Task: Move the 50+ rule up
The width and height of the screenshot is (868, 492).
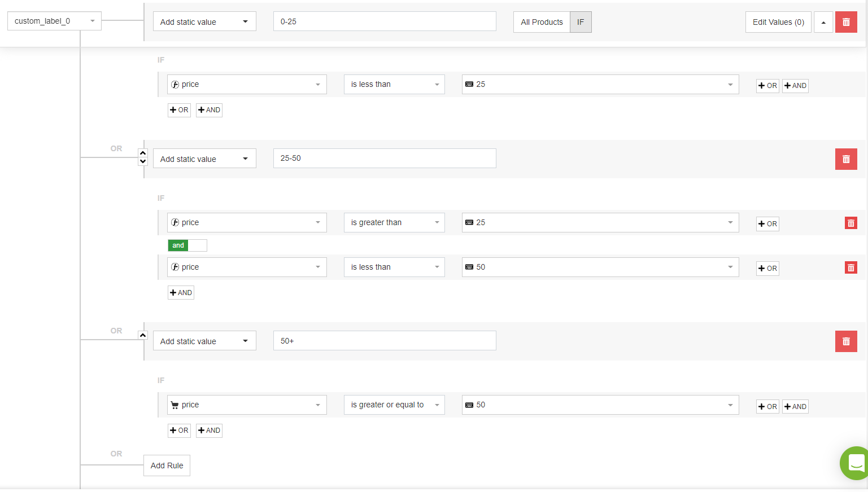Action: tap(143, 335)
